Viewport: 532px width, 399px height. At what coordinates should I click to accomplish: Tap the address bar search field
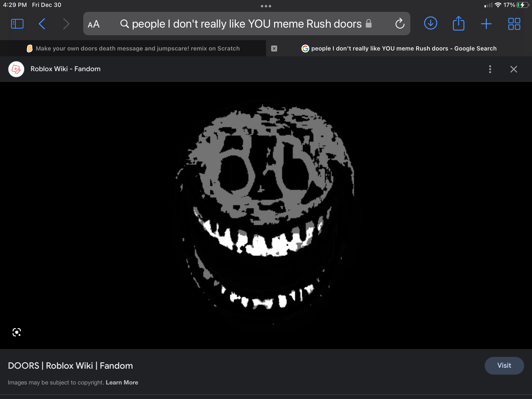[x=246, y=24]
